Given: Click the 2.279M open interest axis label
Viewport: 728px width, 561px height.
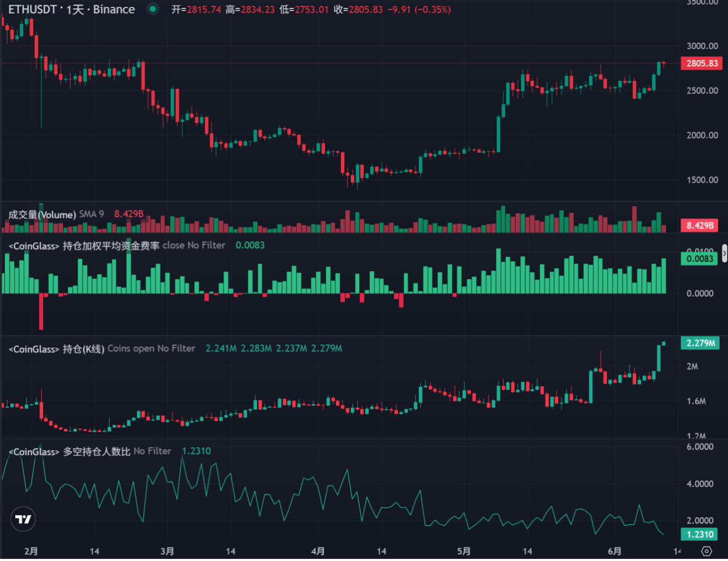Looking at the screenshot, I should pos(700,343).
